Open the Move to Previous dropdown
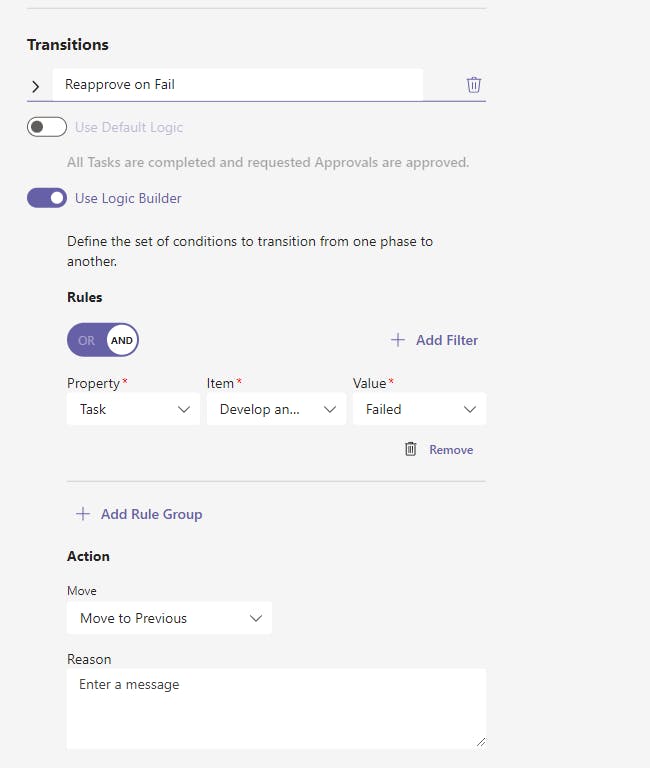The width and height of the screenshot is (650, 768). click(169, 618)
